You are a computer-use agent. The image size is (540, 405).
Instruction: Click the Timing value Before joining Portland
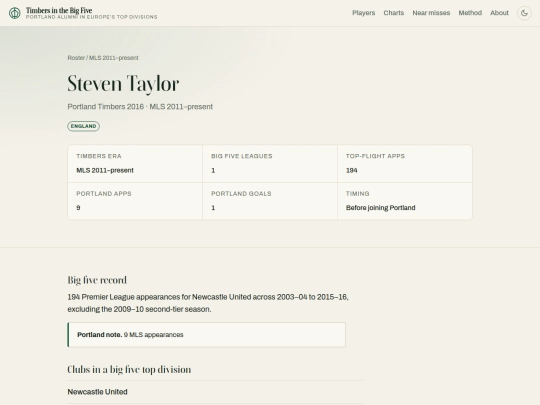point(381,208)
